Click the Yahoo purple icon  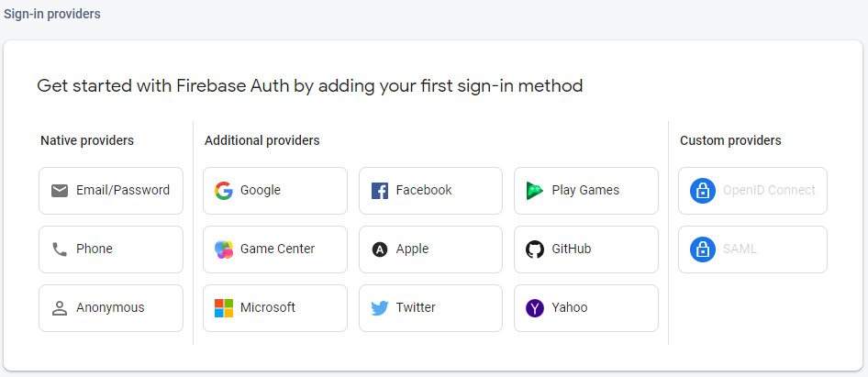tap(534, 308)
